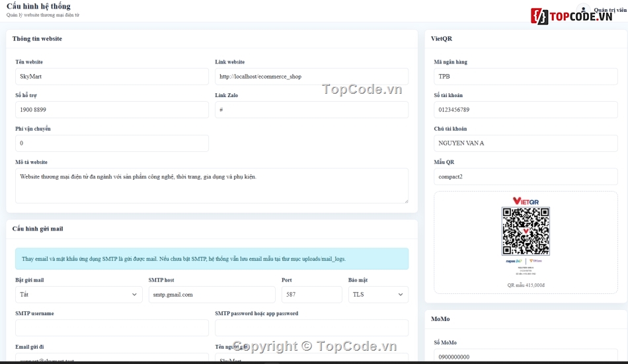Click the SMTP username input
This screenshot has width=628, height=364.
(112, 328)
